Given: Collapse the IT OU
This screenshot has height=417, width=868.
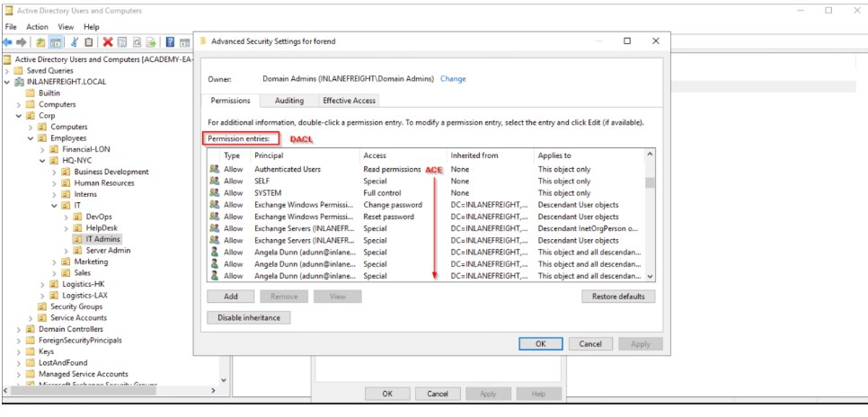Looking at the screenshot, I should (54, 206).
